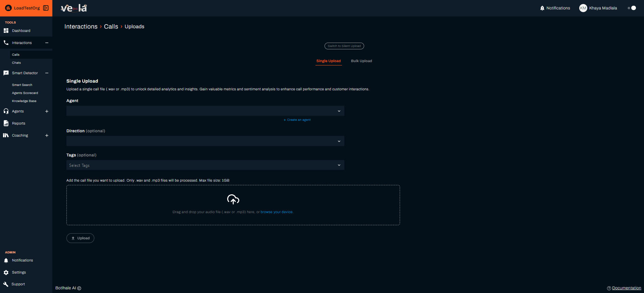
Task: Click the Reports document icon
Action: click(6, 123)
